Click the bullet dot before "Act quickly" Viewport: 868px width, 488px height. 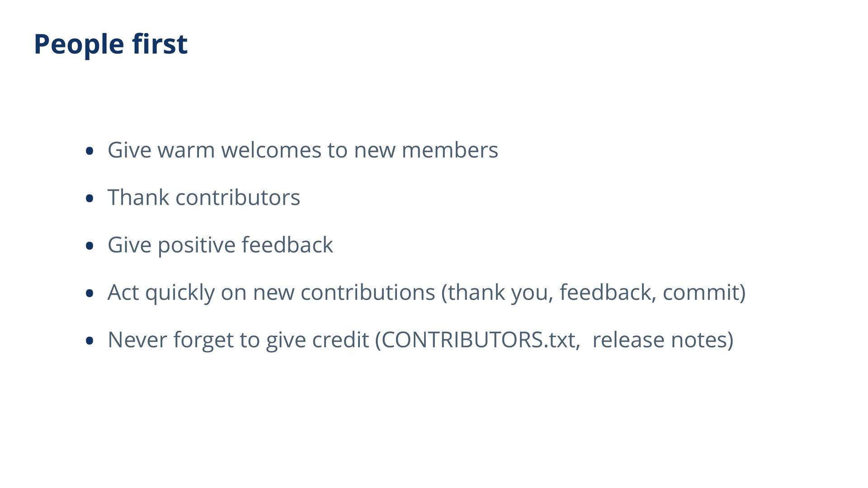pos(90,293)
